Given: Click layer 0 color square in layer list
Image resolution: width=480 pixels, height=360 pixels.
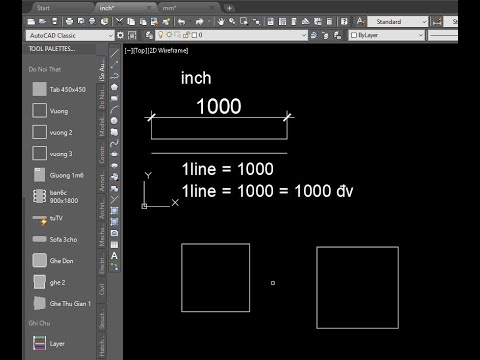Looking at the screenshot, I should coord(194,35).
